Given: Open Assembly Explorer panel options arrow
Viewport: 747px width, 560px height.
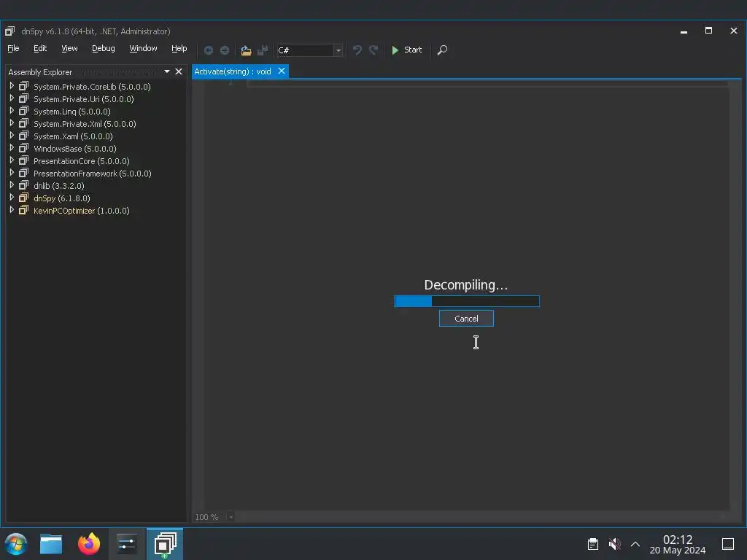Looking at the screenshot, I should point(167,71).
